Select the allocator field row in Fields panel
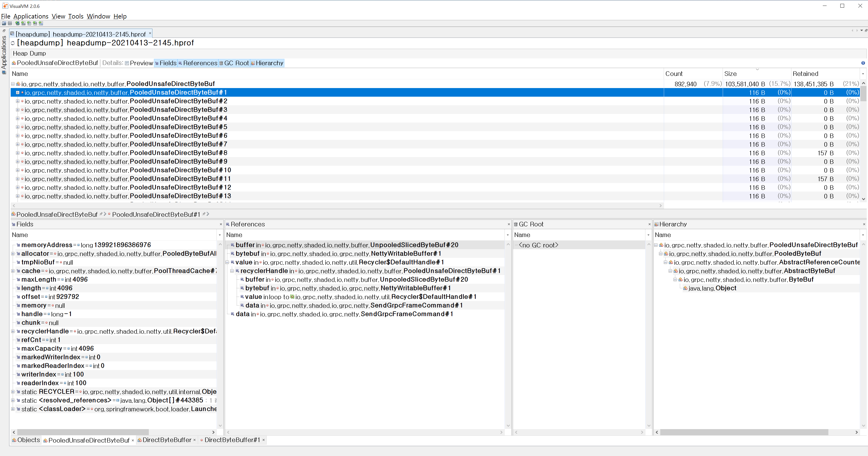The image size is (868, 456). point(35,254)
